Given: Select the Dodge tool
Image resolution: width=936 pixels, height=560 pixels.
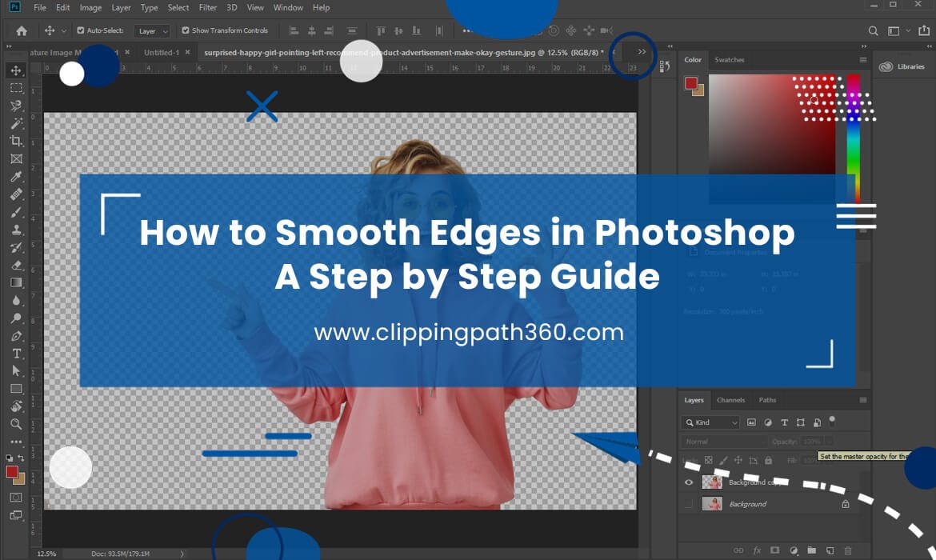Looking at the screenshot, I should click(16, 318).
